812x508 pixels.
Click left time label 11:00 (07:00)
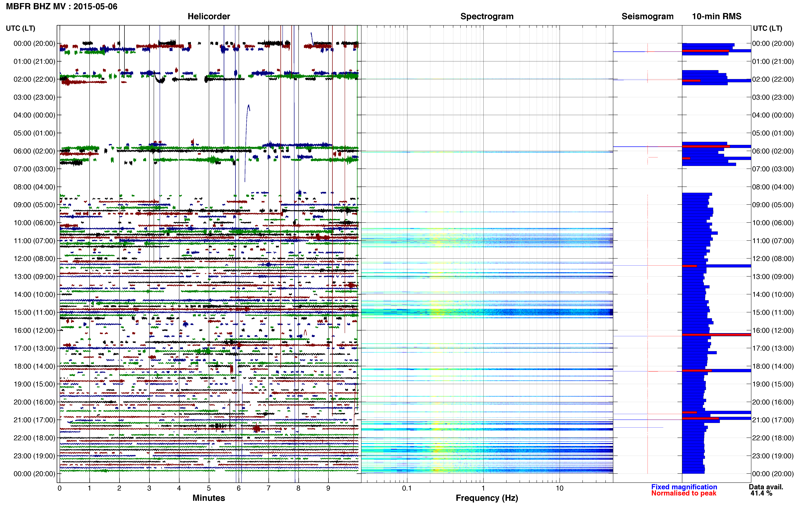click(x=34, y=241)
